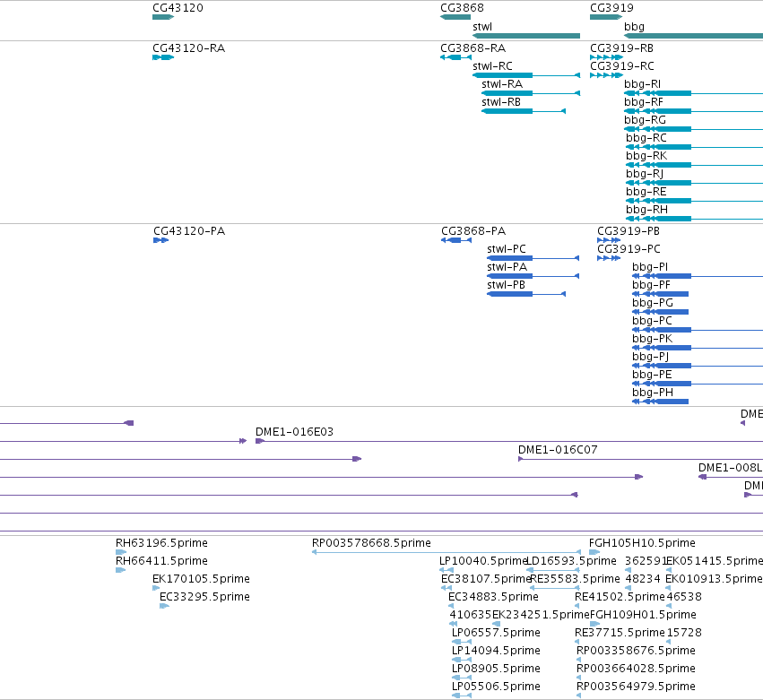Select the stwl-PA protein feature
The width and height of the screenshot is (763, 700).
click(533, 276)
